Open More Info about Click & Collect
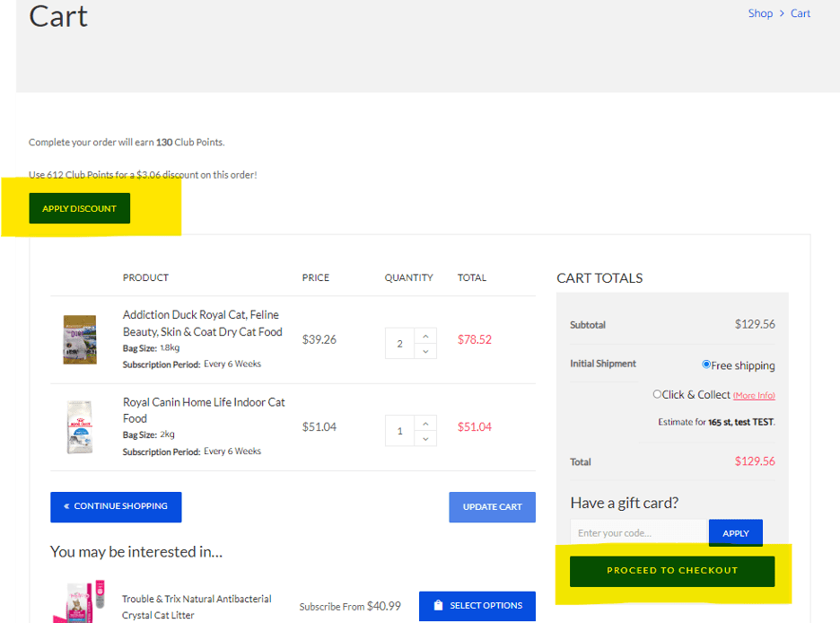This screenshot has height=623, width=840. click(x=754, y=395)
